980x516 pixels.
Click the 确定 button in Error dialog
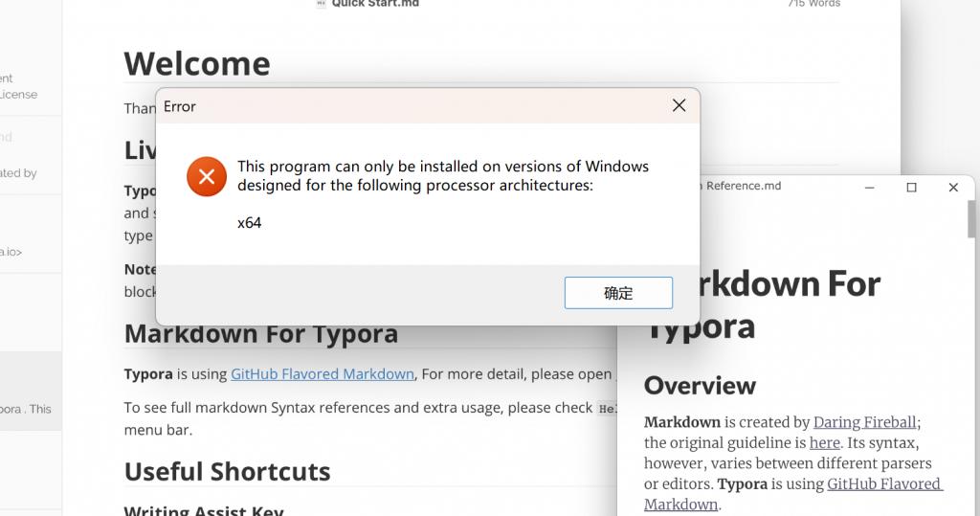pos(618,293)
